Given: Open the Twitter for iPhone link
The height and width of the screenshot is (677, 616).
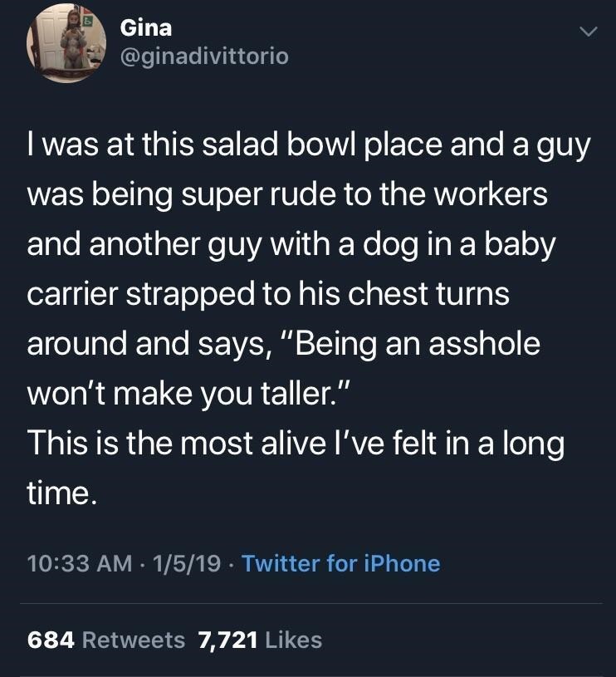Looking at the screenshot, I should pyautogui.click(x=340, y=563).
